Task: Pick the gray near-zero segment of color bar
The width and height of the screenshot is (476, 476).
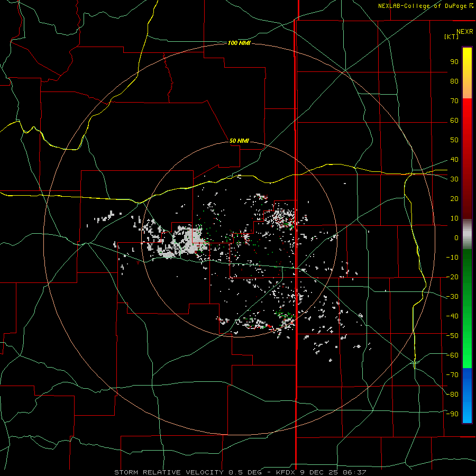Action: click(x=467, y=234)
